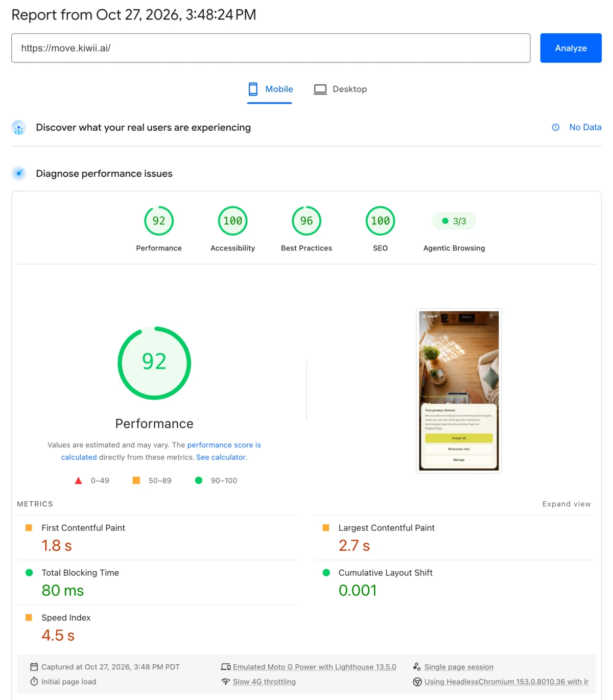Click the red triangle 0–49 legend icon
Image resolution: width=613 pixels, height=700 pixels.
(78, 481)
